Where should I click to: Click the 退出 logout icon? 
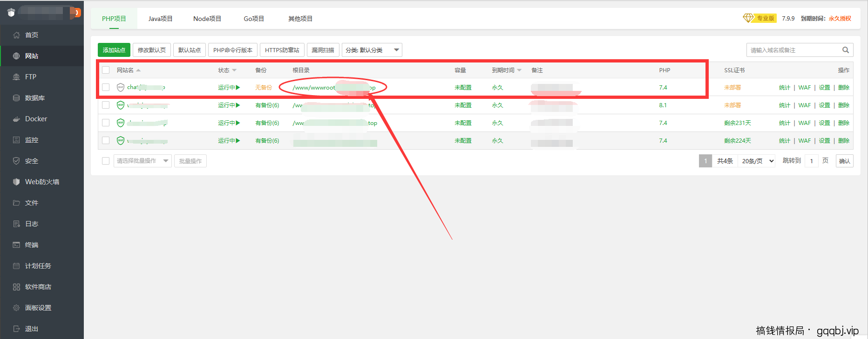click(16, 329)
